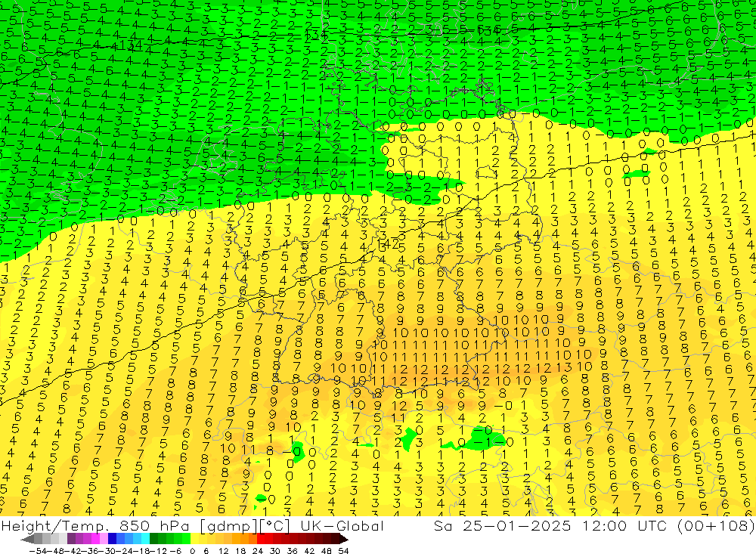
Task: Click the dark green legend color swatch
Action: [153, 539]
